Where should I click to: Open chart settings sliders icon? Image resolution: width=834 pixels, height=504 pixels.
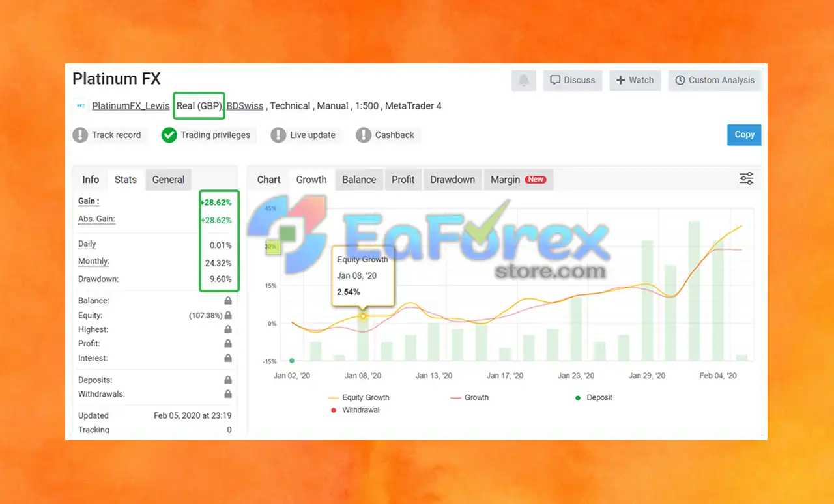click(x=746, y=178)
